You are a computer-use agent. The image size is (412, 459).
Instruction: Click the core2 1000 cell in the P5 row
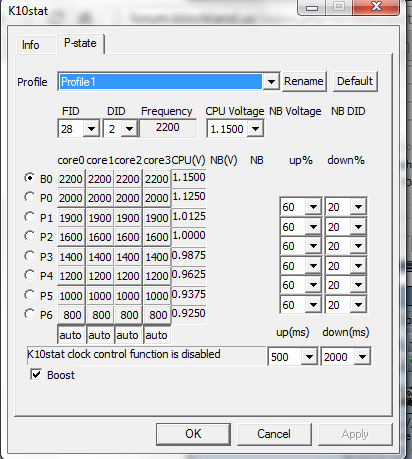(128, 296)
